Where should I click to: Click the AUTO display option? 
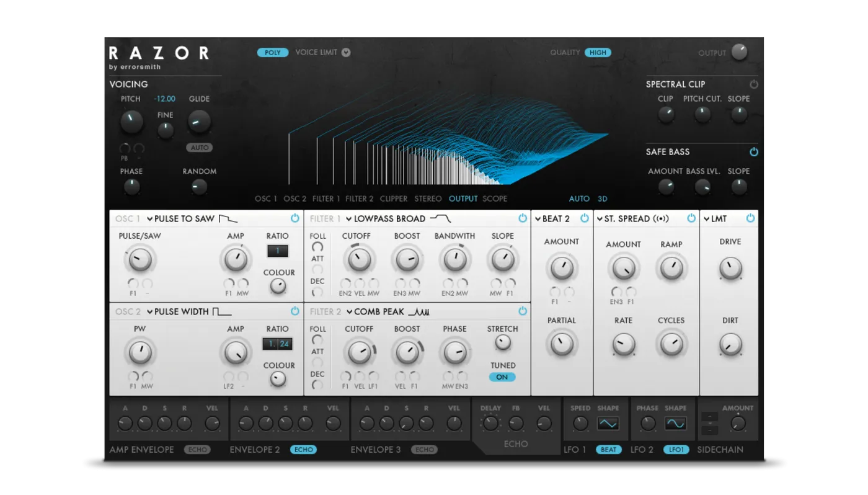click(x=579, y=199)
